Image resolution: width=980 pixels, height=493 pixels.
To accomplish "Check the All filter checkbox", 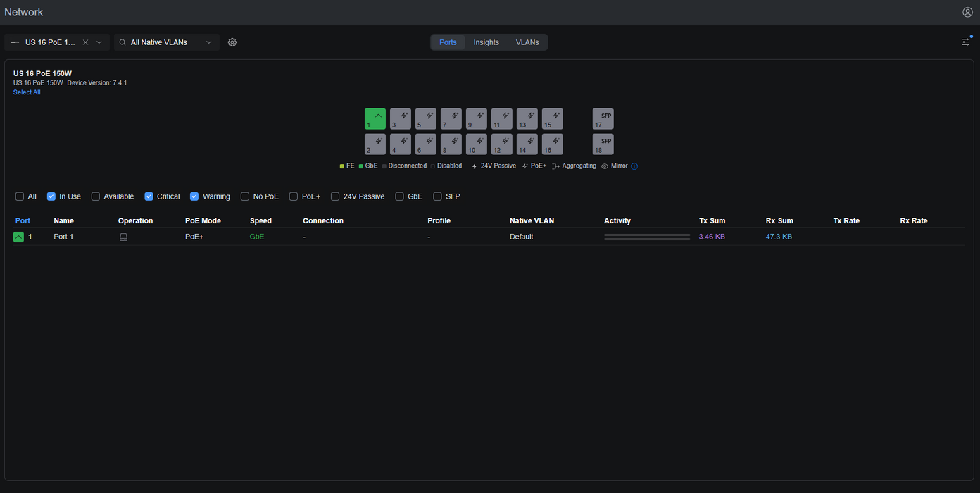I will click(20, 196).
